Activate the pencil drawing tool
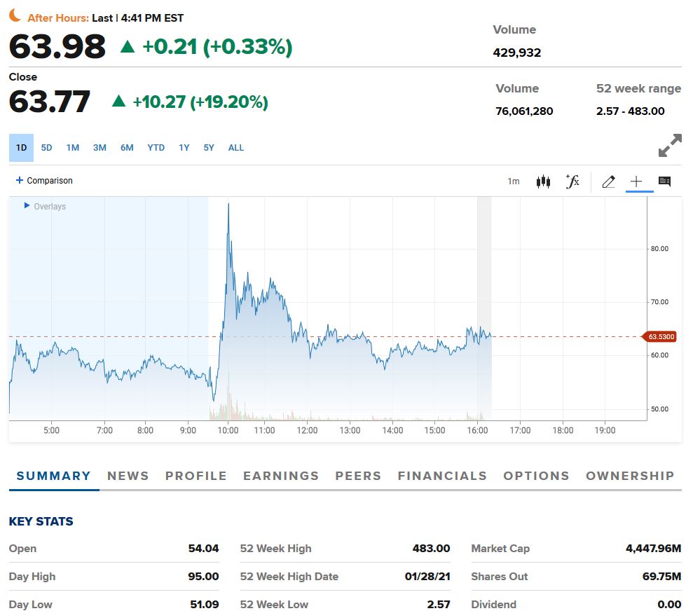The height and width of the screenshot is (611, 700). coord(608,181)
